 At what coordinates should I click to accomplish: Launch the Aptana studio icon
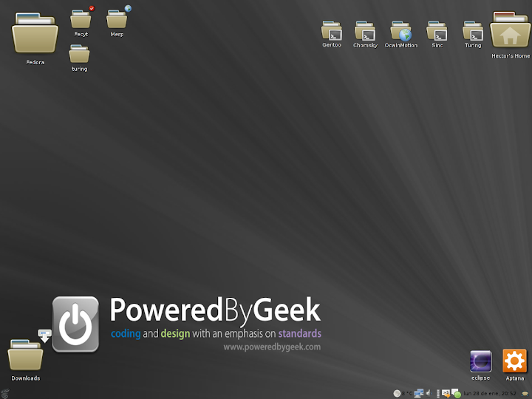pyautogui.click(x=515, y=361)
